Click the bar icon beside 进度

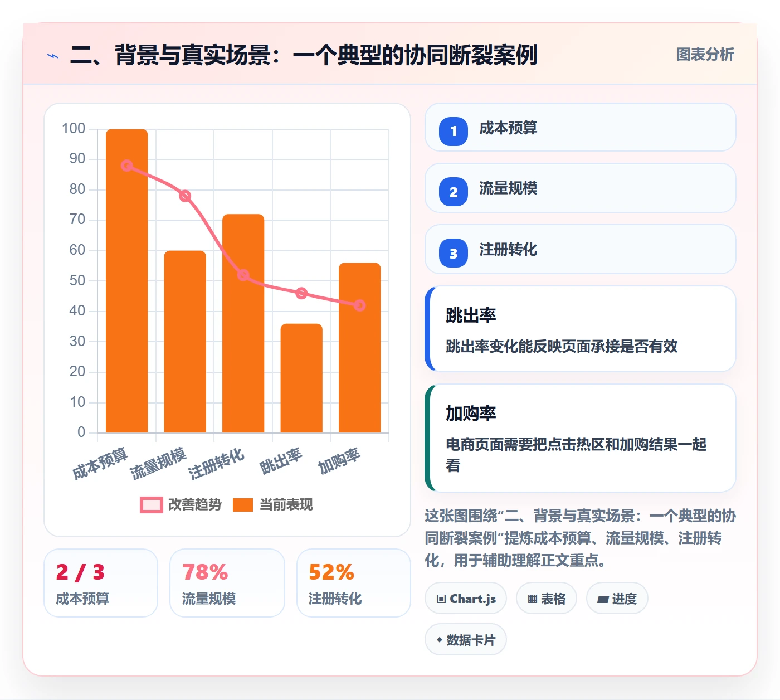coord(603,600)
